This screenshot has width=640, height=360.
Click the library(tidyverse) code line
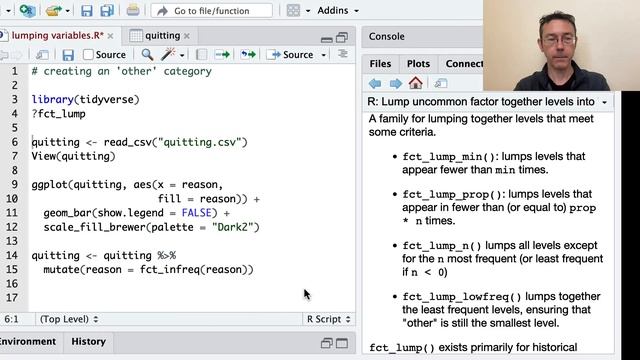point(85,100)
